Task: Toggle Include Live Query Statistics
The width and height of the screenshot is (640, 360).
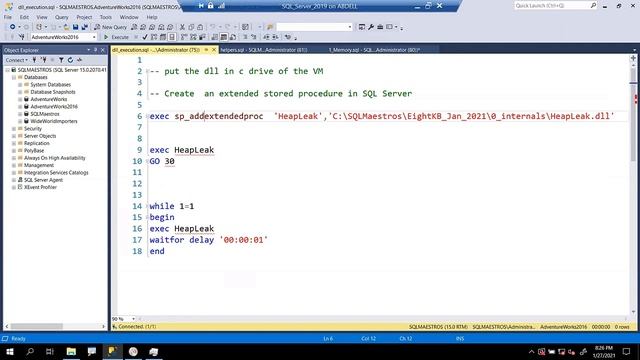Action: click(193, 37)
